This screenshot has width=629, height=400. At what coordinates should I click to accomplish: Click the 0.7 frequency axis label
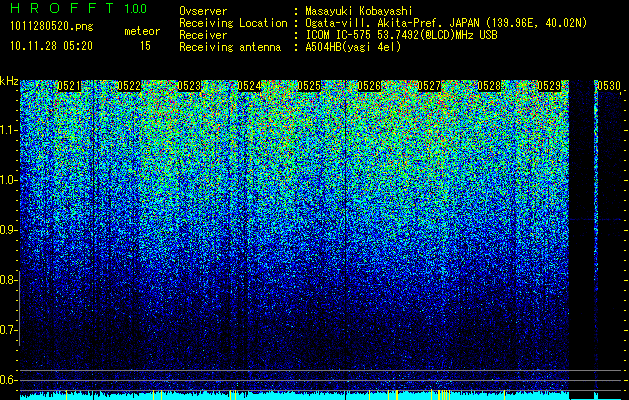[9, 330]
